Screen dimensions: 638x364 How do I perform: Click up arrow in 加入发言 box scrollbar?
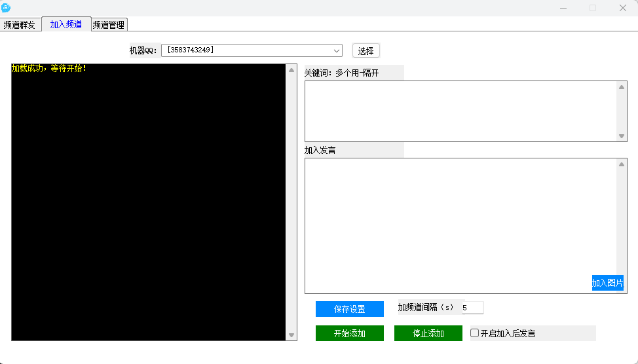[x=622, y=164]
